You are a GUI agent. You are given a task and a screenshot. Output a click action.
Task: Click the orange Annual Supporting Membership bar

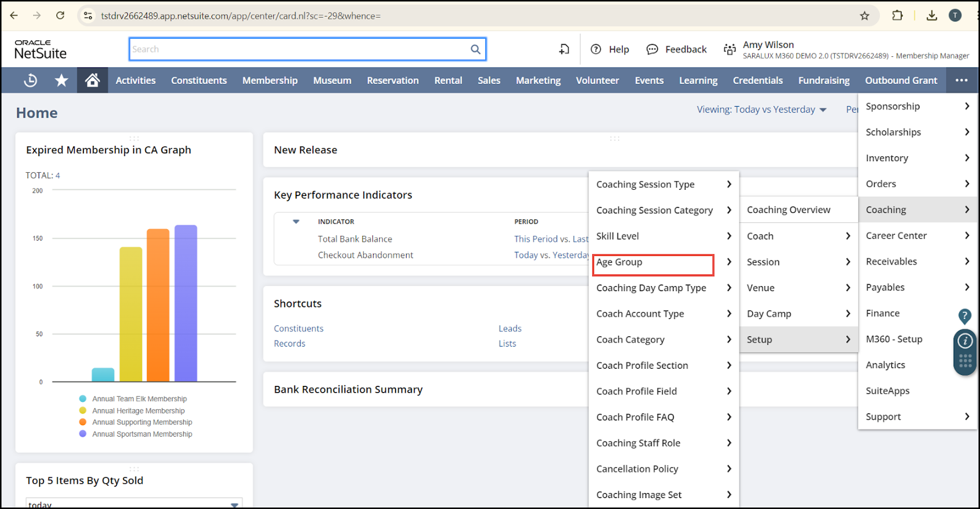tap(158, 306)
